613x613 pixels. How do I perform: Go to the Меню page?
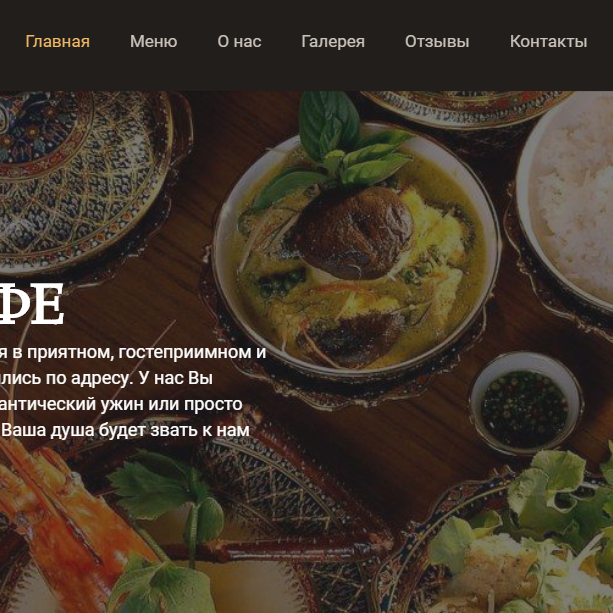point(154,41)
